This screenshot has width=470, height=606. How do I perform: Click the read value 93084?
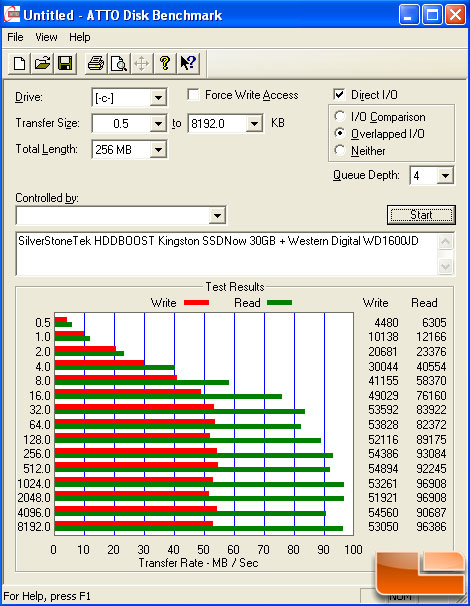tap(431, 454)
